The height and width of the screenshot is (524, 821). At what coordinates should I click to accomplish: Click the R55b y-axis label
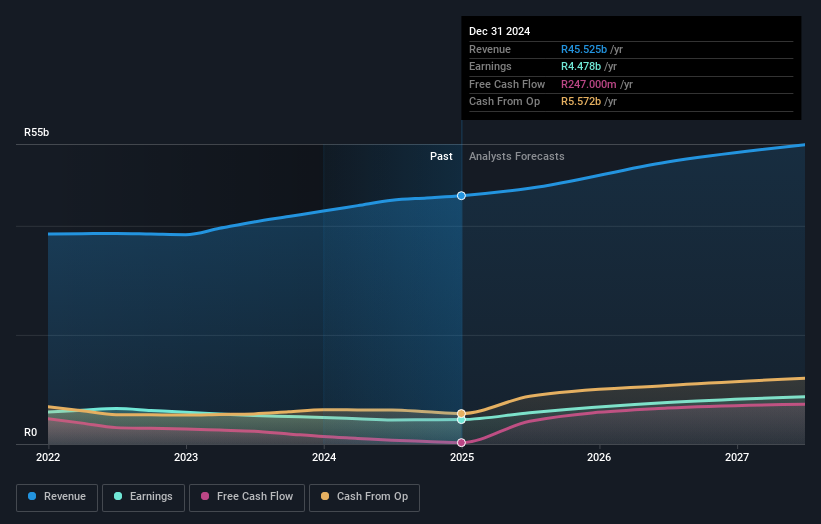[37, 132]
